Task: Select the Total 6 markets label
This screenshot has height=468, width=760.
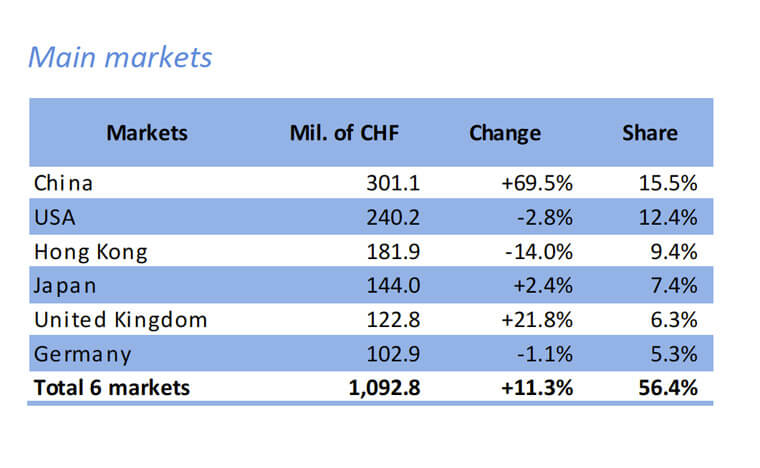Action: [x=111, y=388]
